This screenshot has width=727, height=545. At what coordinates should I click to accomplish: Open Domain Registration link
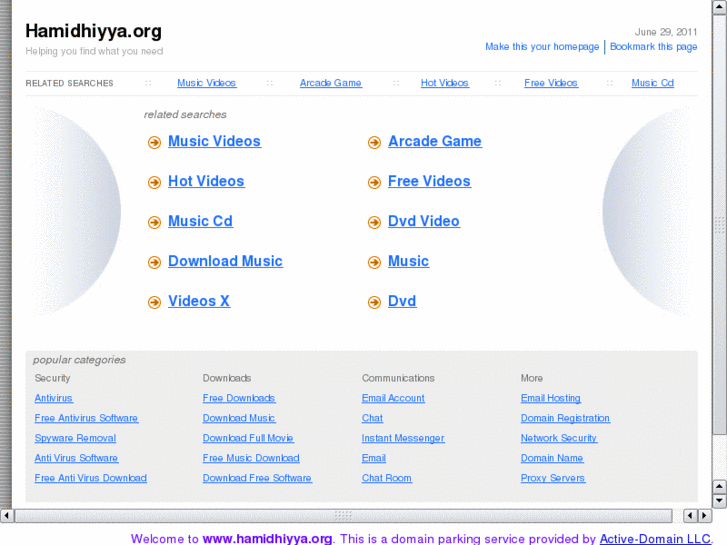pyautogui.click(x=565, y=418)
